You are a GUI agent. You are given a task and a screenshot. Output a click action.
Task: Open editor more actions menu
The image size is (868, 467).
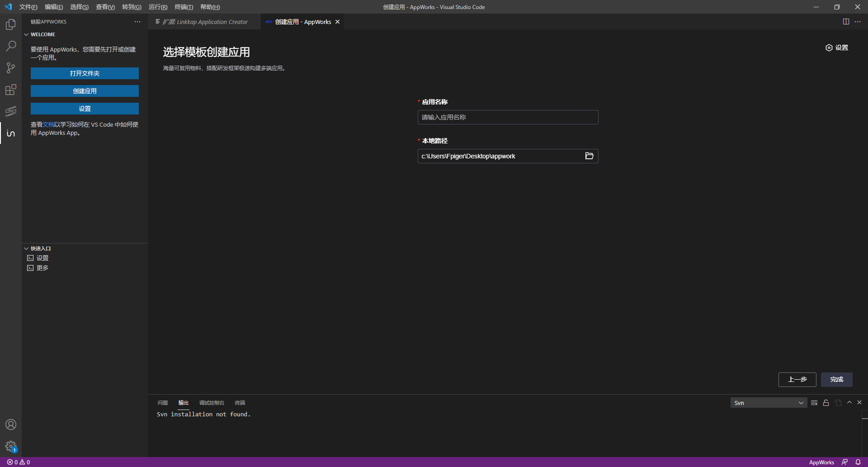pyautogui.click(x=858, y=22)
